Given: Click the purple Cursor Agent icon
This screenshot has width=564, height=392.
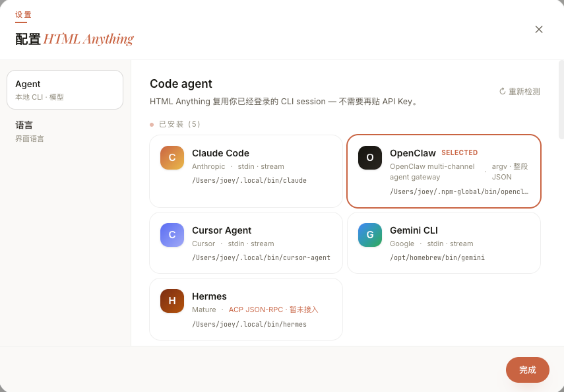Looking at the screenshot, I should (x=172, y=235).
